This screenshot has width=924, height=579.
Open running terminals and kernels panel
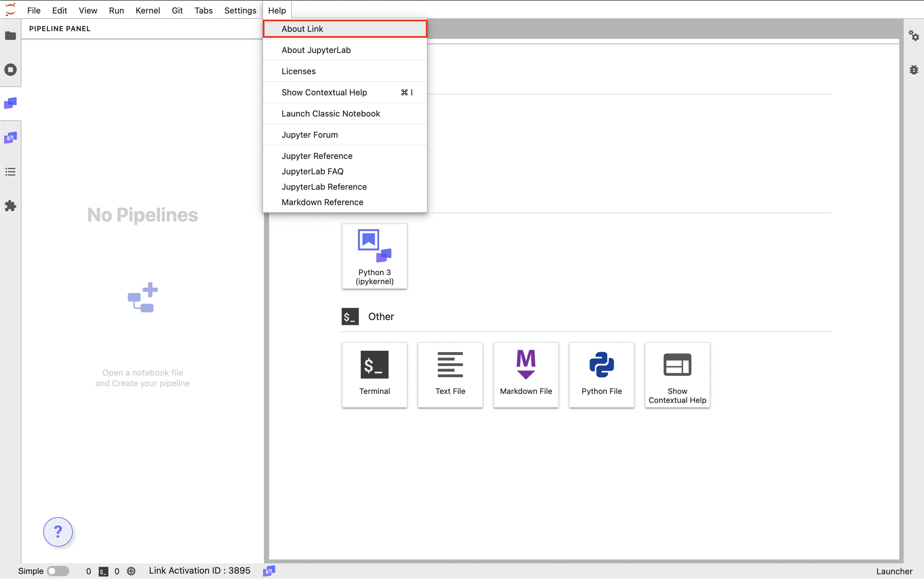coord(10,70)
